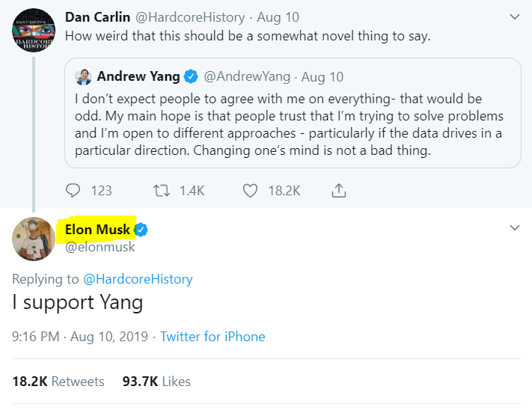Open the @elonmusk handle
The image size is (532, 410).
coord(100,247)
